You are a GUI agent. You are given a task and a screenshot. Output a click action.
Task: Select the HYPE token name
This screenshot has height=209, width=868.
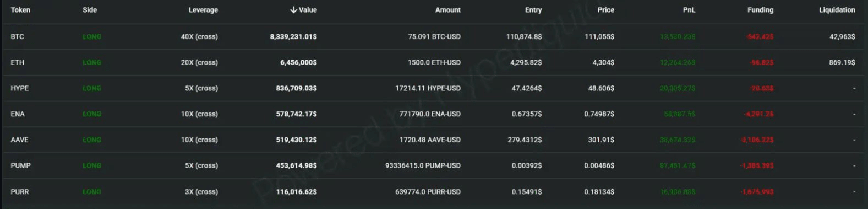click(19, 88)
